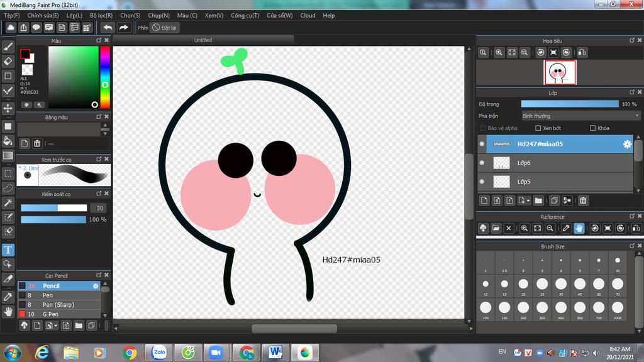Open the Công cụ(T) menu

coord(245,15)
